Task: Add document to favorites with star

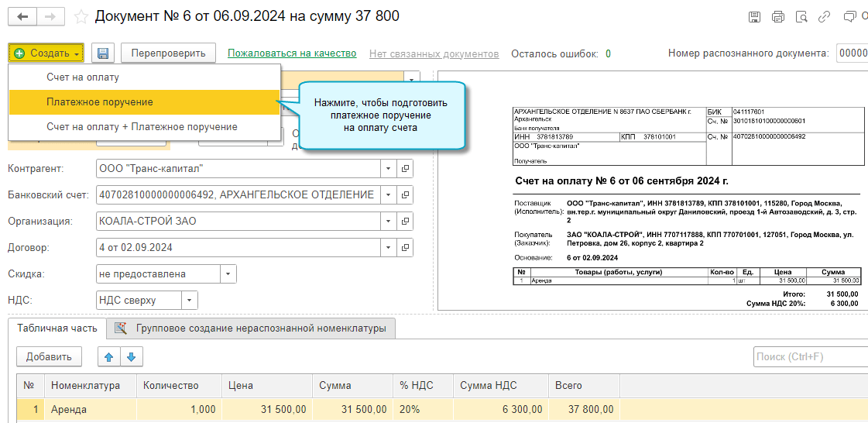Action: point(81,17)
